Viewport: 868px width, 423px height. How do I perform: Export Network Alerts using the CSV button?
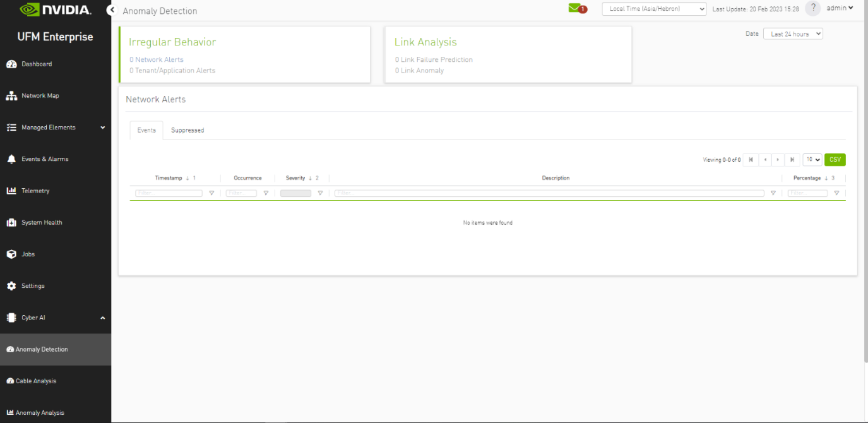tap(835, 160)
